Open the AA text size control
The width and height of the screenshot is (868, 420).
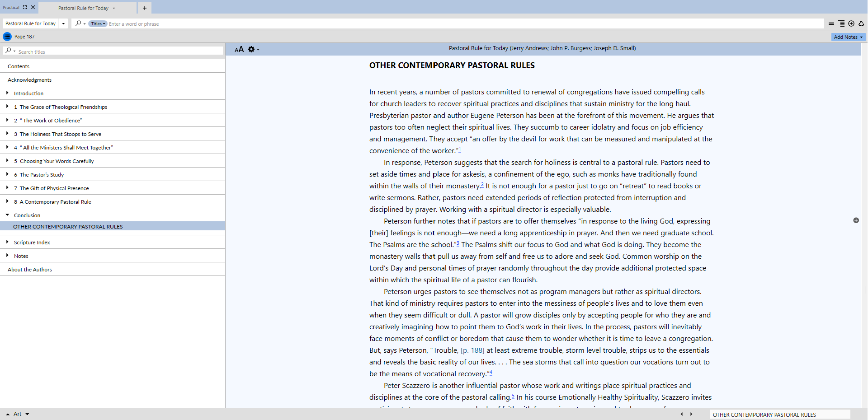point(239,49)
